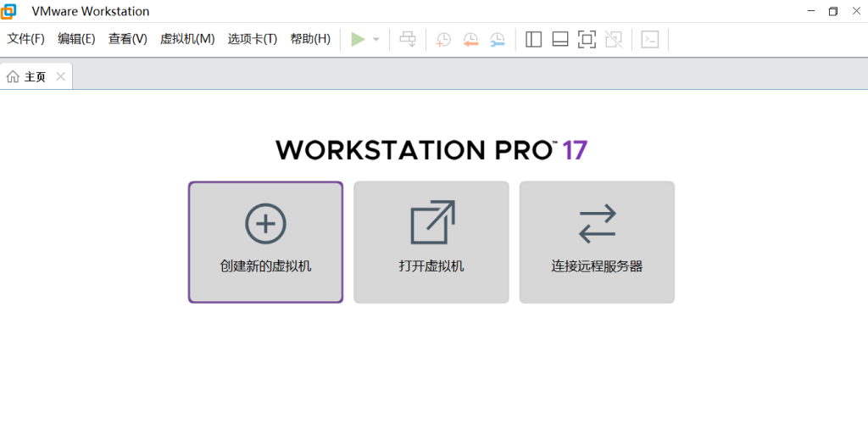
Task: Click the Take Snapshot clock icon
Action: coord(443,39)
